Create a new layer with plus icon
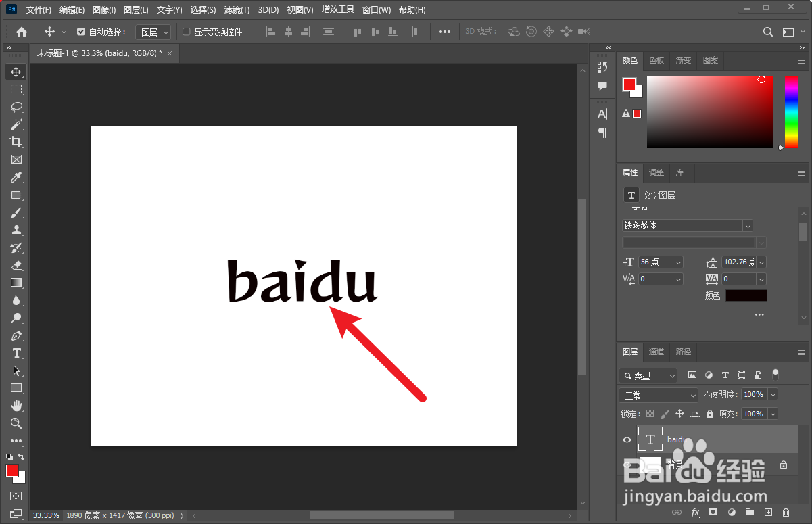The height and width of the screenshot is (524, 812). click(767, 513)
